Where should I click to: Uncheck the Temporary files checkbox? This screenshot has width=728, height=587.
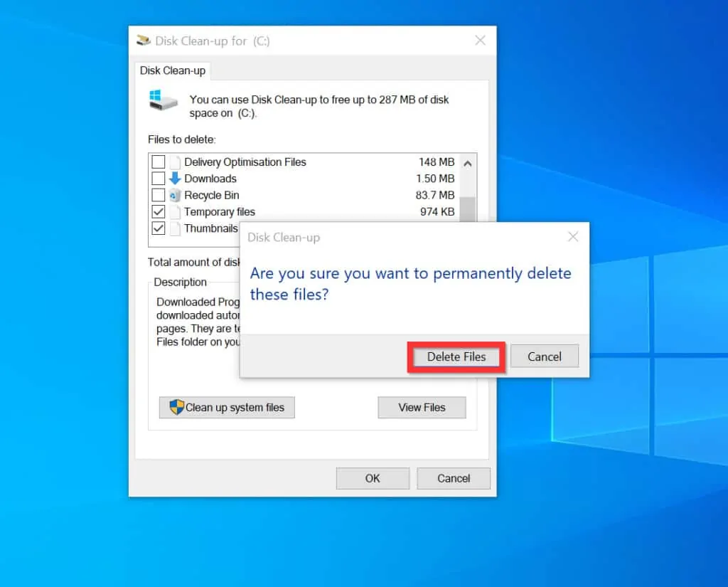(x=159, y=212)
